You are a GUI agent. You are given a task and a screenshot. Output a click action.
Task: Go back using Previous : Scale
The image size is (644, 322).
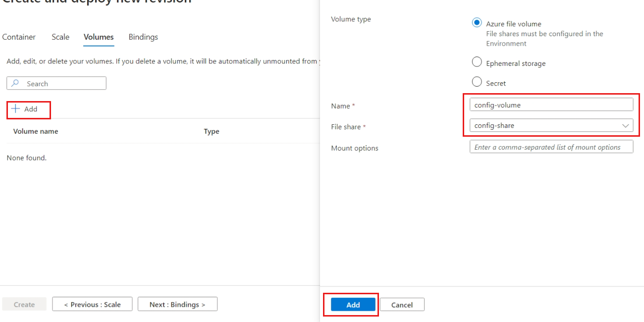point(92,304)
